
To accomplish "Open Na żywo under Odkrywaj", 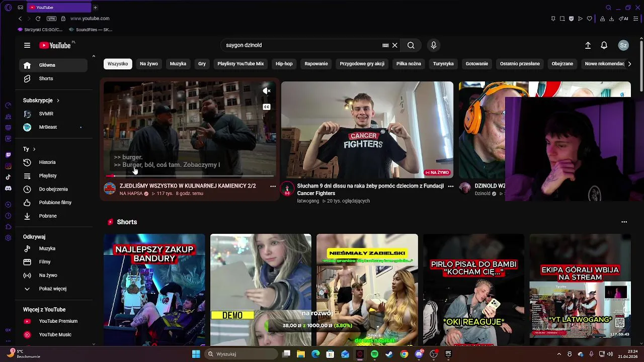I will coord(53,276).
